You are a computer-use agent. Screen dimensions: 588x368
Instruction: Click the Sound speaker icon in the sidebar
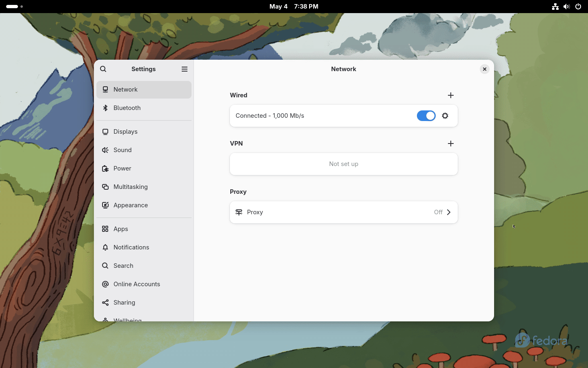[105, 150]
